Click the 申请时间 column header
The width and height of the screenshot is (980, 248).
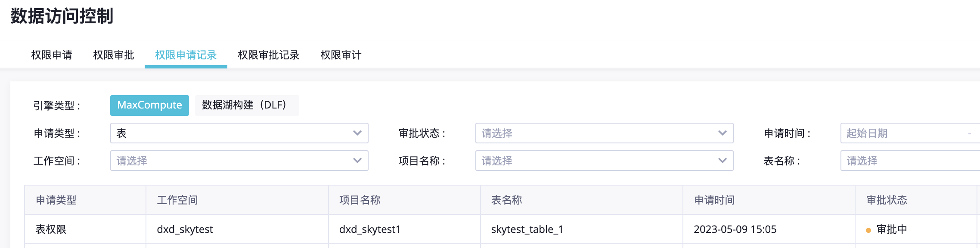(714, 200)
